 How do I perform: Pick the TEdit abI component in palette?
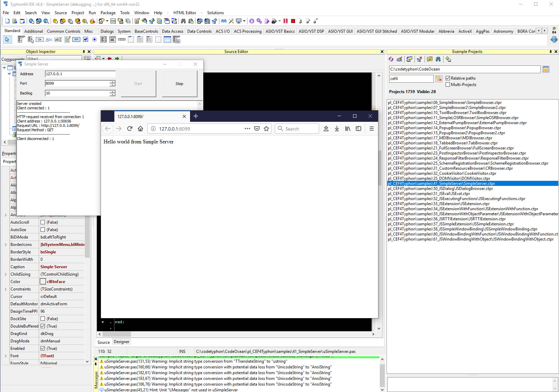[x=58, y=39]
